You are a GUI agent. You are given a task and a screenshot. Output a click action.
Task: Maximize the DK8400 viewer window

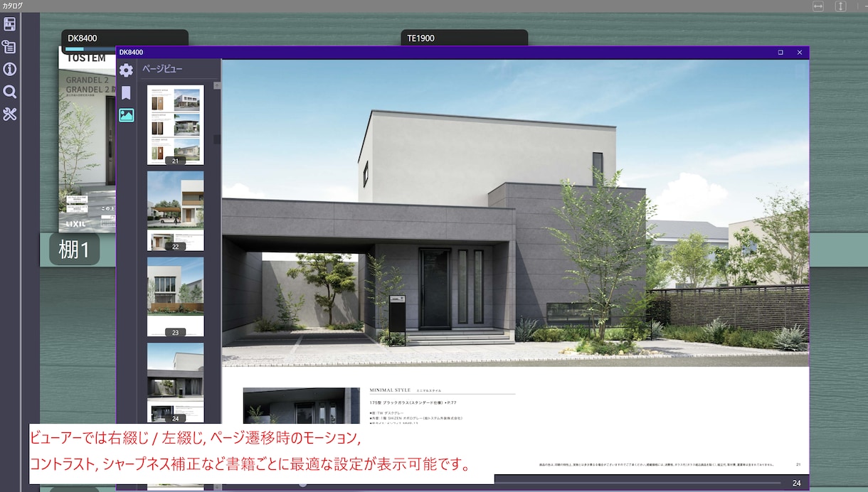pyautogui.click(x=780, y=53)
